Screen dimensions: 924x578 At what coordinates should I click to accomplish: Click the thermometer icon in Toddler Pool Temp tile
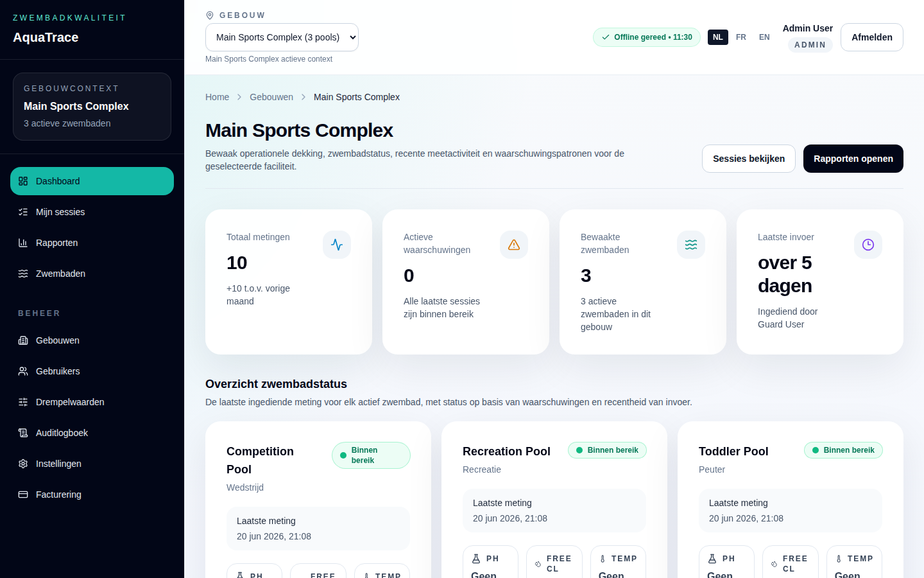point(839,559)
